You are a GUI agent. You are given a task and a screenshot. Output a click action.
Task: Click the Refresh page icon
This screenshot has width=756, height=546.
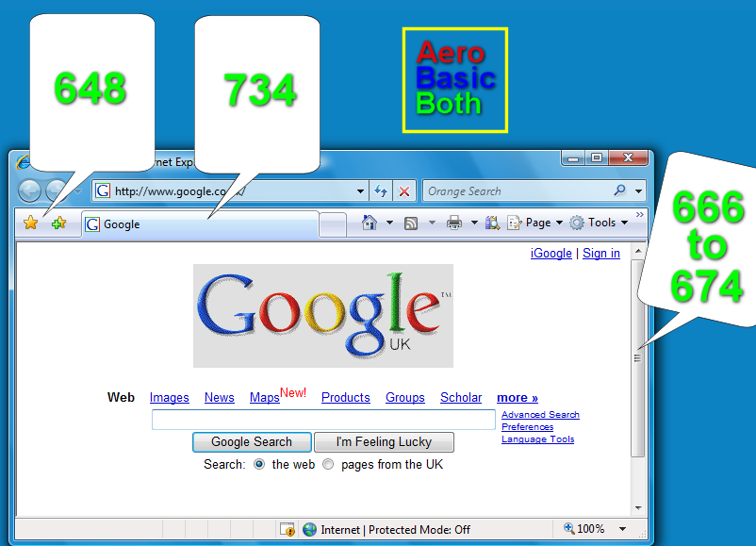381,191
